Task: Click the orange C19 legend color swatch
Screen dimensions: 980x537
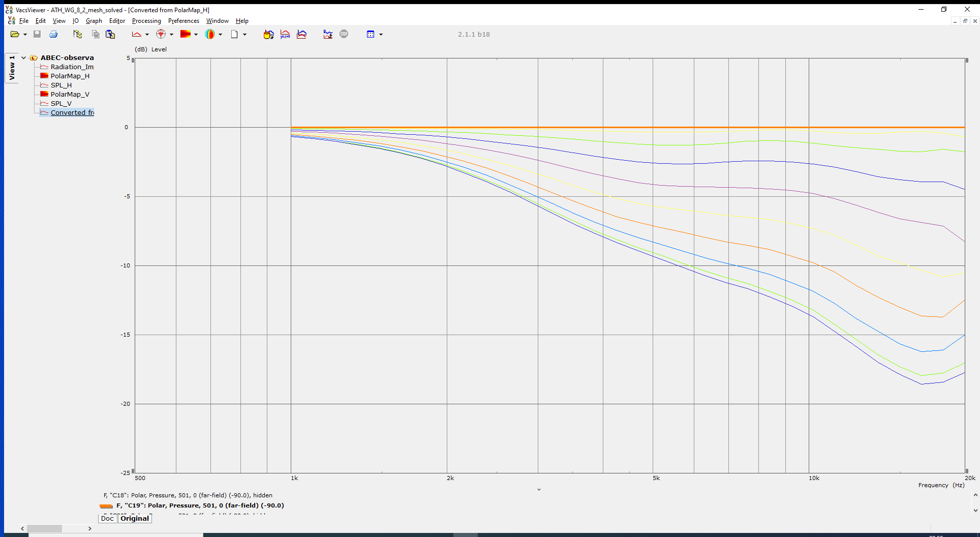Action: pos(106,506)
